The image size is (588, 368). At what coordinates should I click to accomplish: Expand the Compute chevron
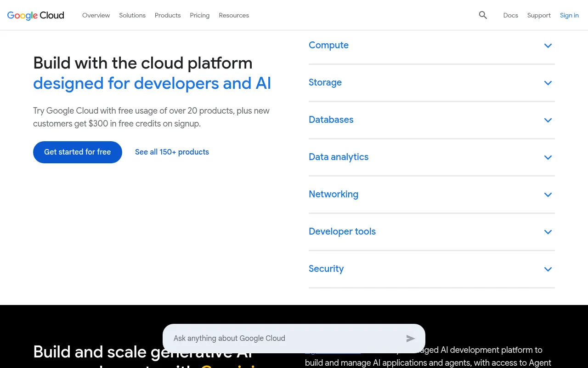pos(548,46)
